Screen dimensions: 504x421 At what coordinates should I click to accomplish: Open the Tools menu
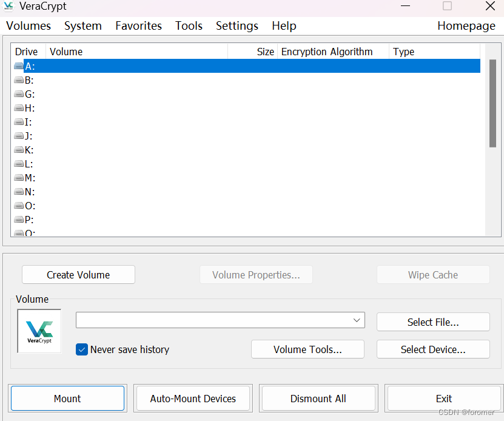click(x=189, y=25)
